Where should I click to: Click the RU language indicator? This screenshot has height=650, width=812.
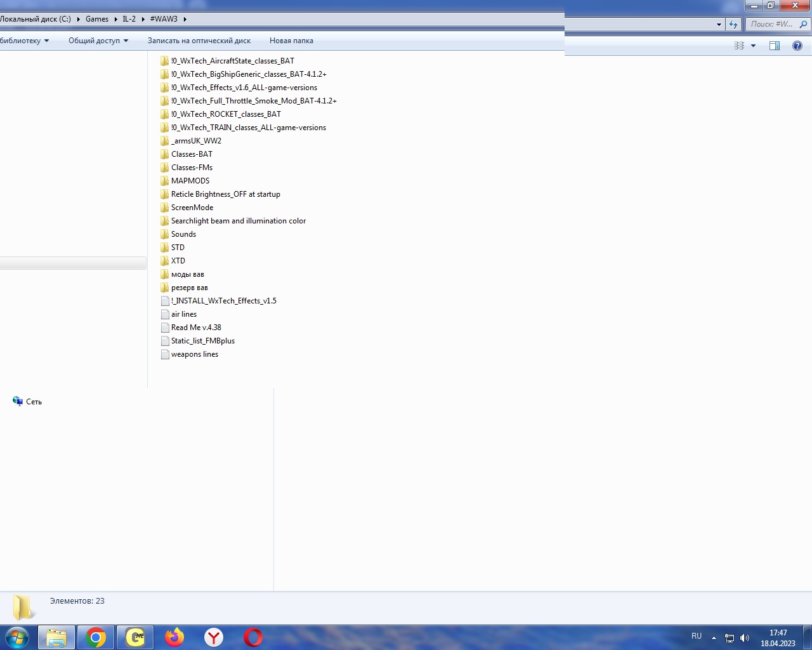point(697,636)
